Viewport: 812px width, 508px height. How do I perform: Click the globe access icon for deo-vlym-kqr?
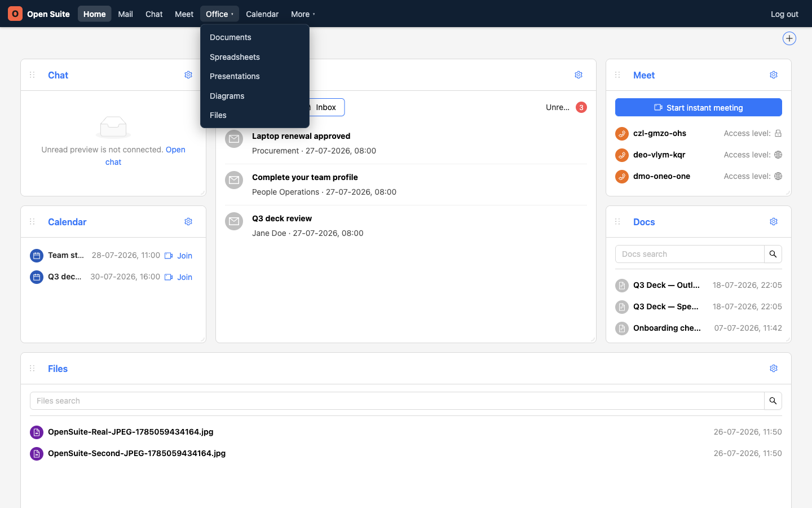(x=778, y=155)
